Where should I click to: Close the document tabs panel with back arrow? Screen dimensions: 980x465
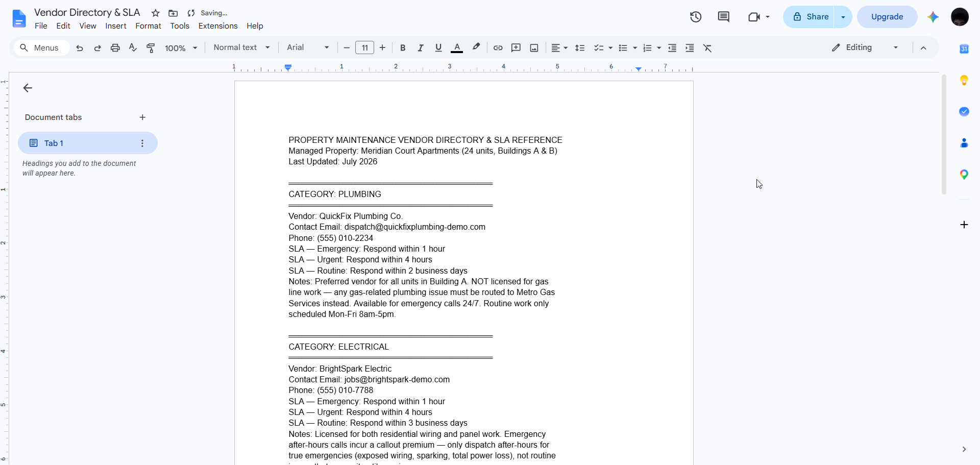click(x=28, y=88)
